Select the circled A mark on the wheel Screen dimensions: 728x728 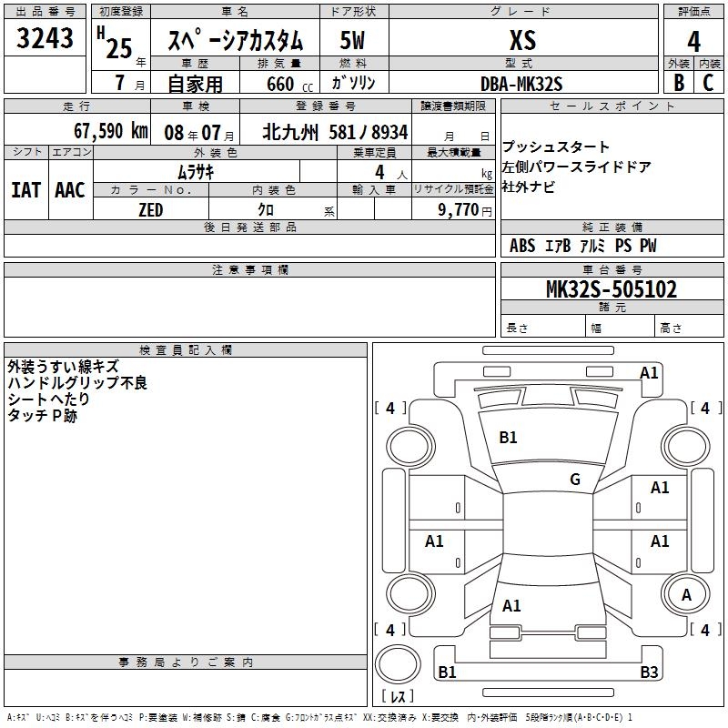tap(687, 594)
